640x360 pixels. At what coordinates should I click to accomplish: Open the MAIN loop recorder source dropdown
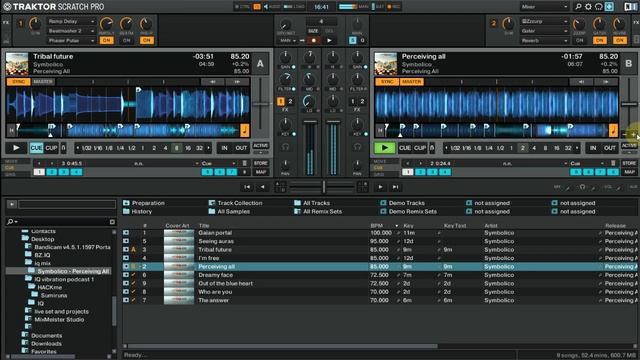click(x=287, y=40)
